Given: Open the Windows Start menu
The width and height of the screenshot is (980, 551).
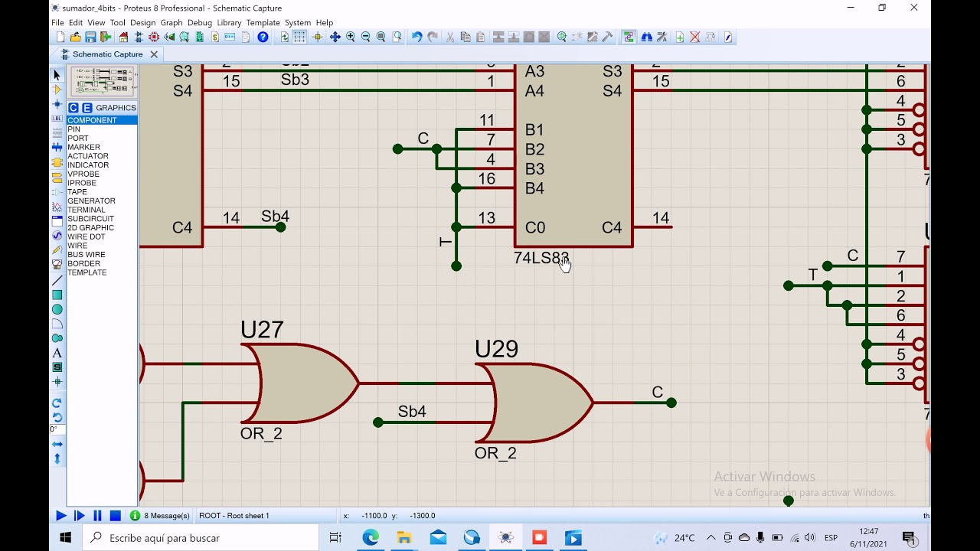Looking at the screenshot, I should point(65,538).
